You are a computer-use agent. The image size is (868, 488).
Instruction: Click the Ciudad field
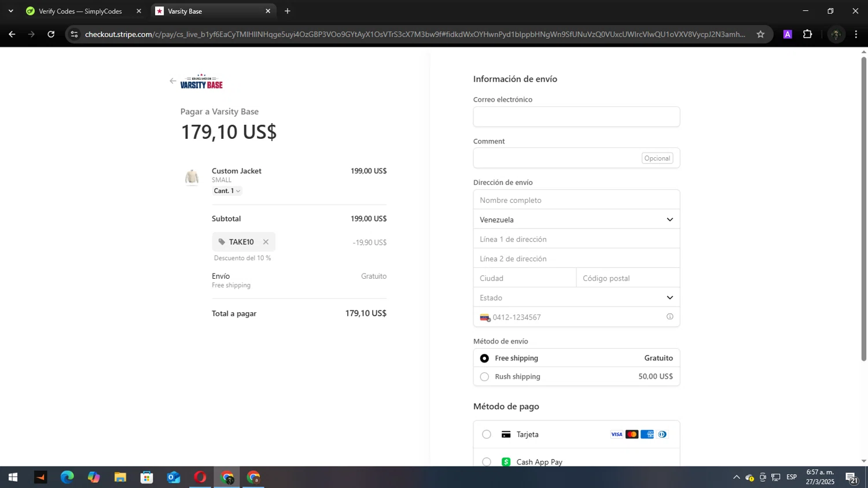tap(525, 278)
